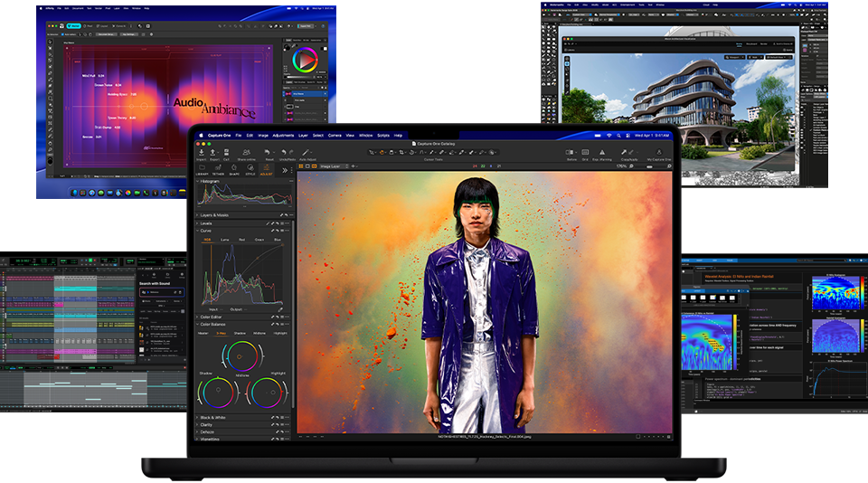Click the Import icon in Capture One toolbar
Image resolution: width=868 pixels, height=483 pixels.
pos(202,152)
